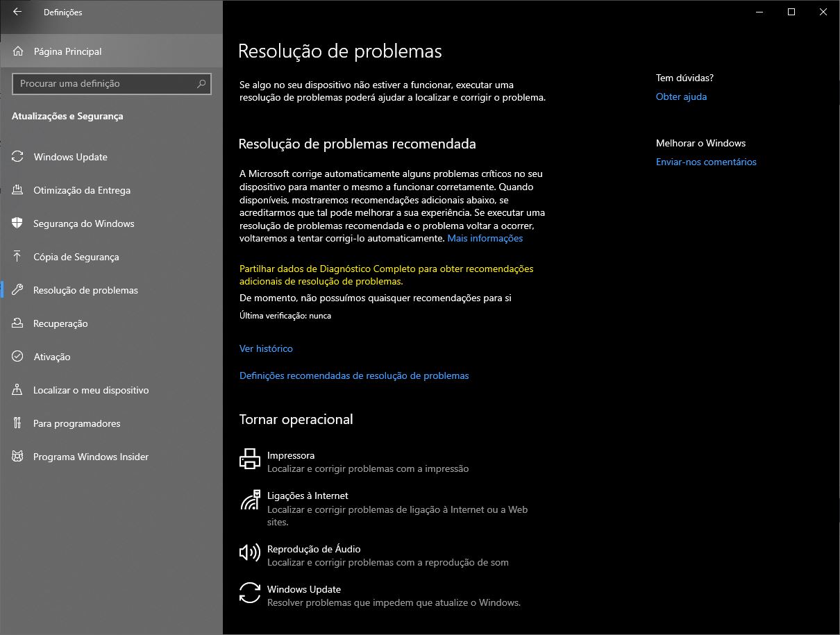Click Ver histórico link
840x635 pixels.
(x=266, y=348)
